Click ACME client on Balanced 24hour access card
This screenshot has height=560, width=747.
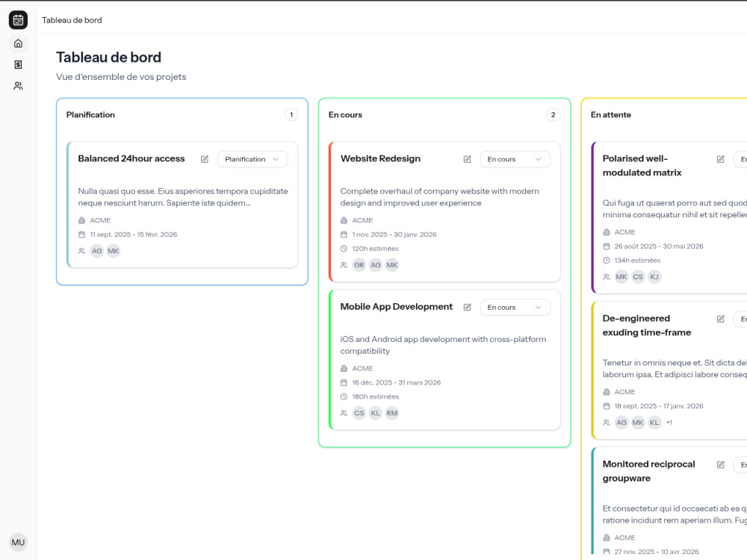click(100, 220)
